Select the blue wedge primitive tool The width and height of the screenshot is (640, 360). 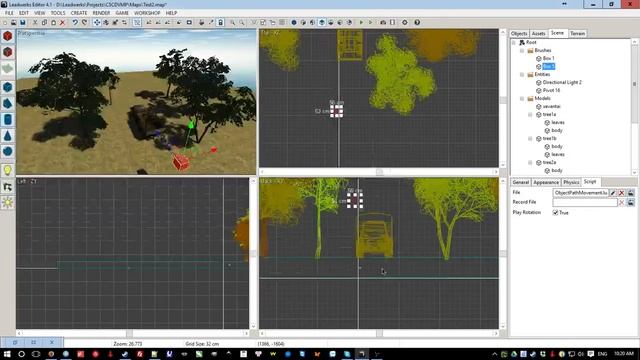tap(7, 103)
